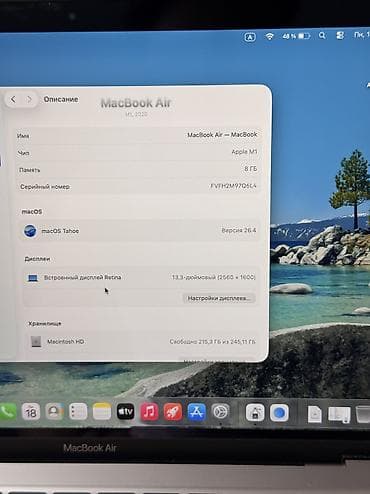Go back with the left chevron button
Image resolution: width=370 pixels, height=494 pixels.
(13, 99)
